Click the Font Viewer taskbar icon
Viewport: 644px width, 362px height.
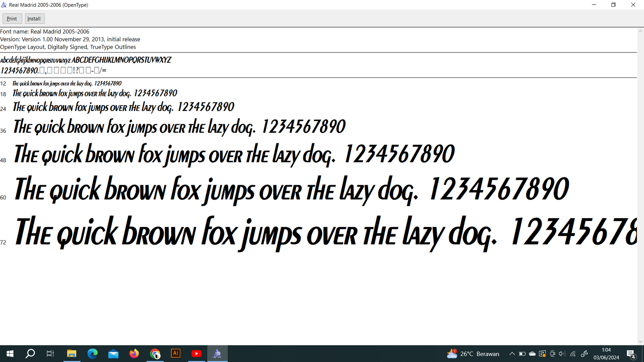coord(217,354)
